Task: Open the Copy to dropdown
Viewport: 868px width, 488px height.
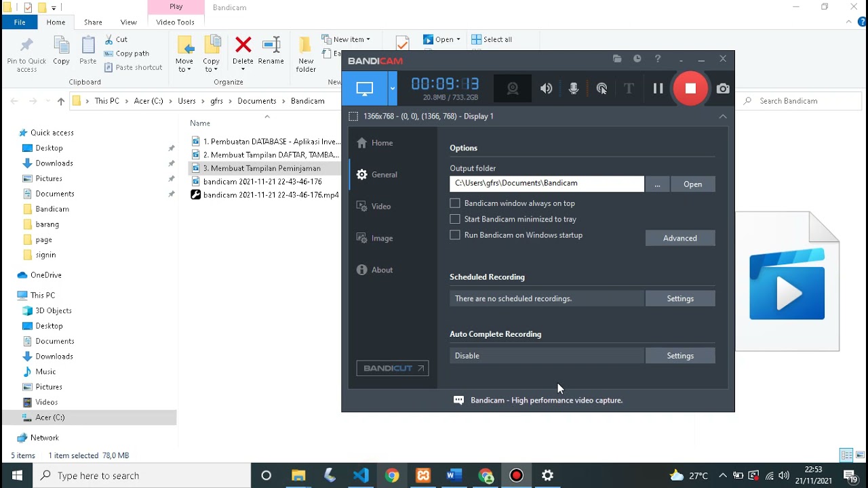Action: [212, 54]
